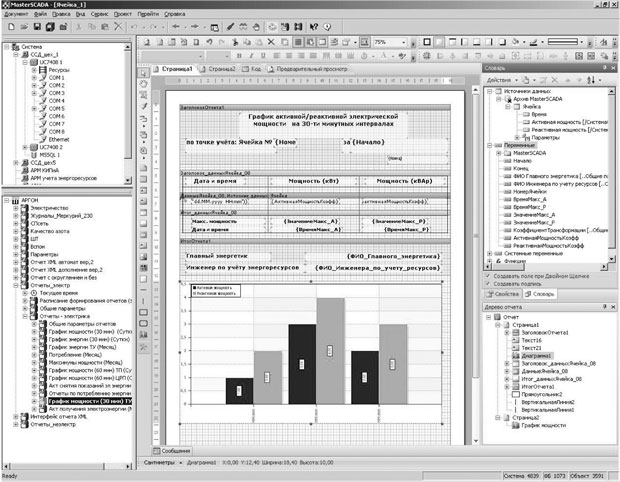Toggle 'Создавать поле при Двойном Щелчке' checkbox
Image resolution: width=620 pixels, height=482 pixels.
click(x=488, y=276)
